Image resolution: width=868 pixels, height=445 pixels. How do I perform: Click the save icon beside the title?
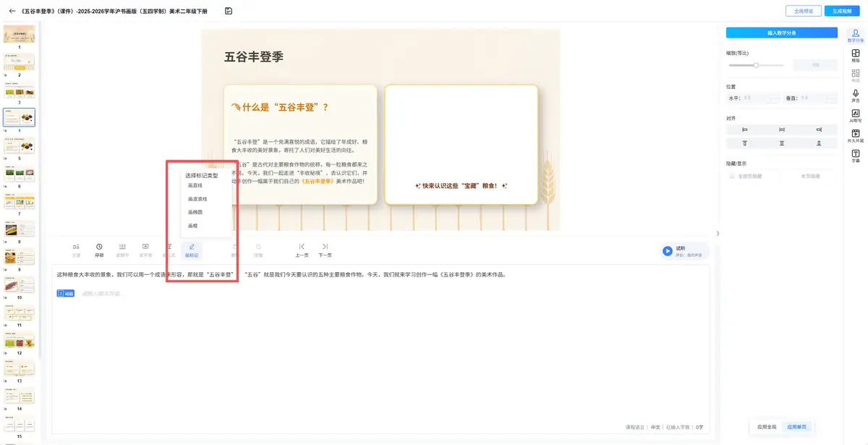pyautogui.click(x=229, y=11)
